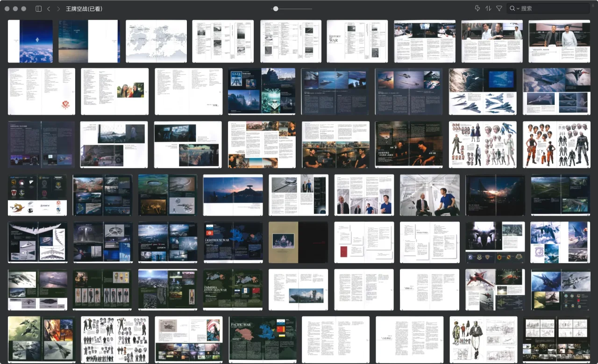The width and height of the screenshot is (598, 364).
Task: Open black-and-white character sketches thumbnail
Action: 114,340
